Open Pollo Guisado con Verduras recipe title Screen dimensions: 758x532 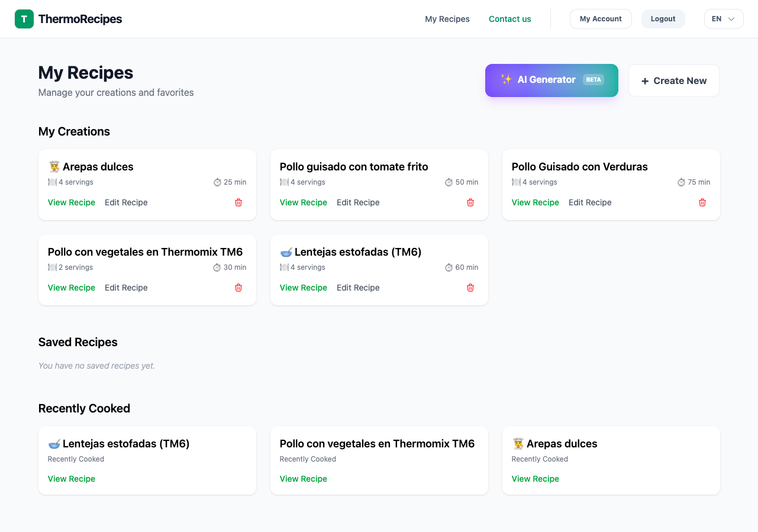[579, 167]
